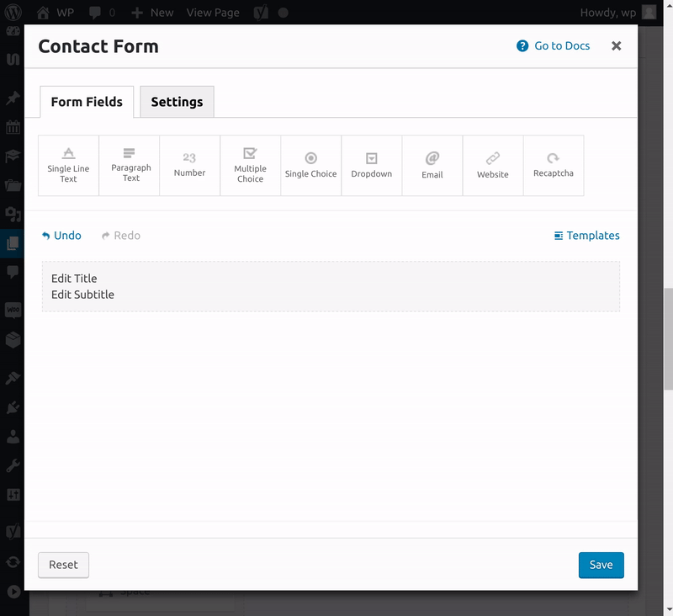Save the contact form
The image size is (673, 616).
coord(601,565)
